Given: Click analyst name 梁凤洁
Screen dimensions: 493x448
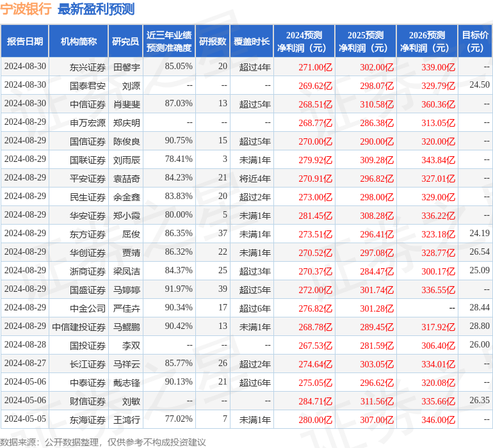Looking at the screenshot, I should coord(127,271).
